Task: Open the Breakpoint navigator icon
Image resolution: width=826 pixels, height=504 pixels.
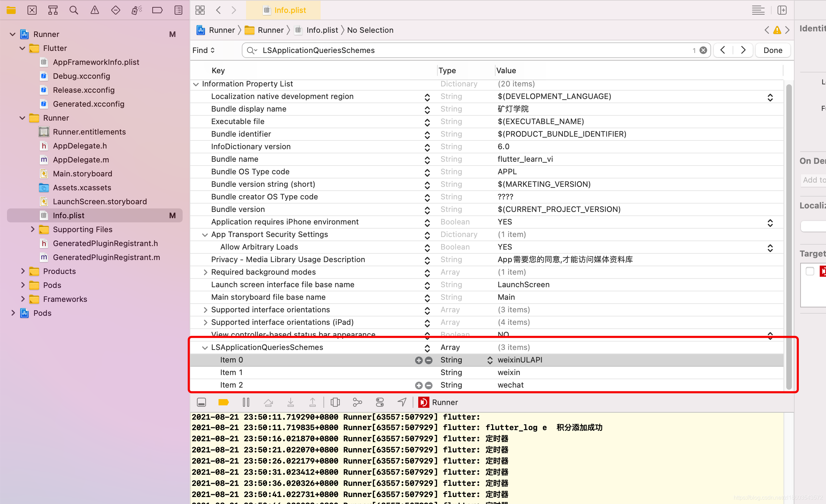Action: tap(157, 10)
